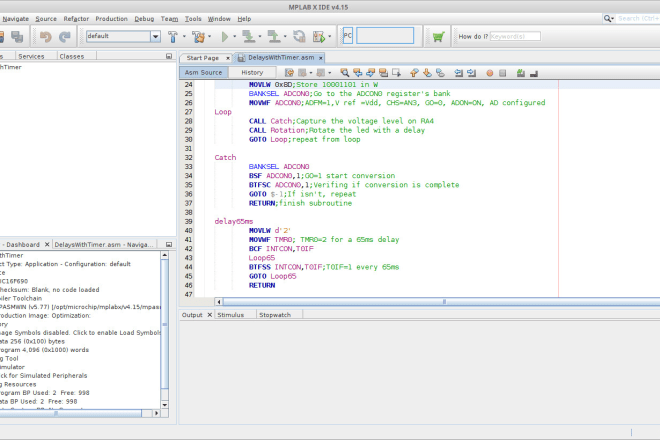Click the How do I keyword field
660x440 pixels.
pos(515,36)
